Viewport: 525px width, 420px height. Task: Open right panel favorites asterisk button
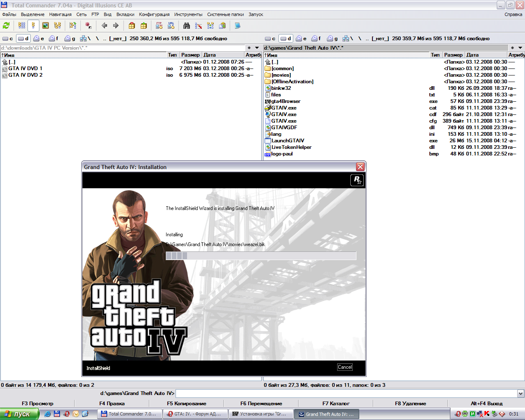click(512, 48)
